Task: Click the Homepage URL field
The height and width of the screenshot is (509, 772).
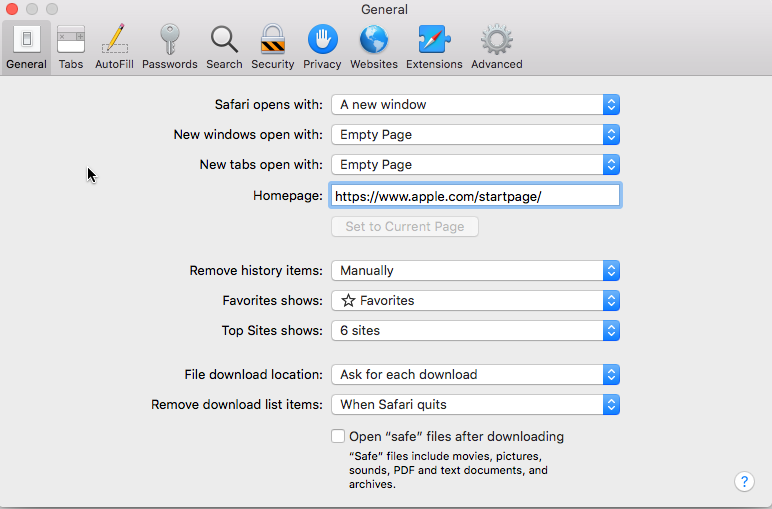Action: pos(475,195)
